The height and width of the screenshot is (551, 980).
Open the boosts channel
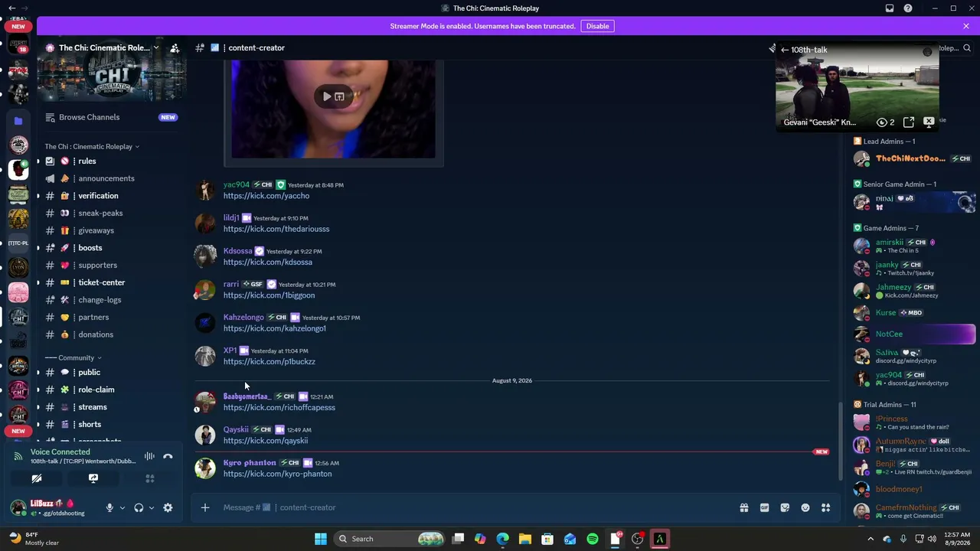click(111, 248)
